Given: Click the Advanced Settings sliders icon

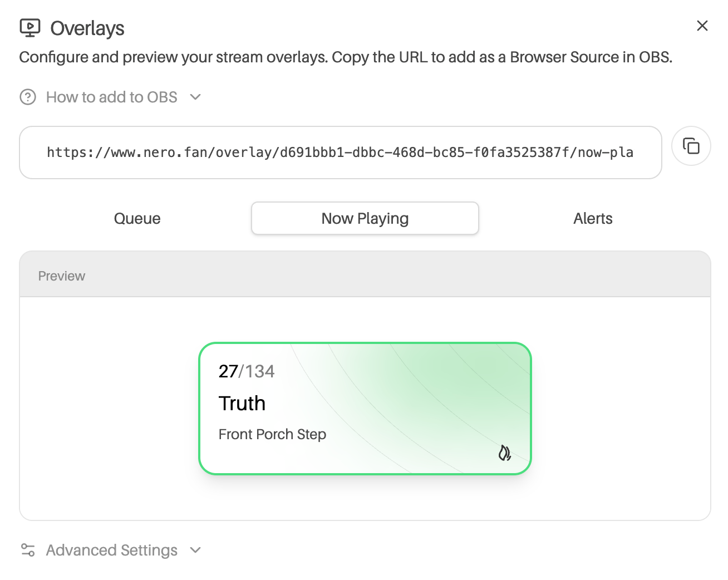Looking at the screenshot, I should point(28,550).
